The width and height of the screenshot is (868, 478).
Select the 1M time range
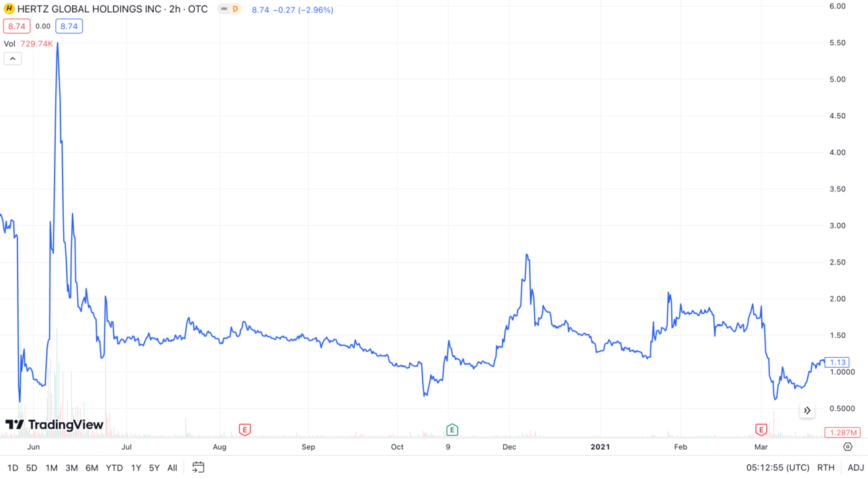pos(52,468)
